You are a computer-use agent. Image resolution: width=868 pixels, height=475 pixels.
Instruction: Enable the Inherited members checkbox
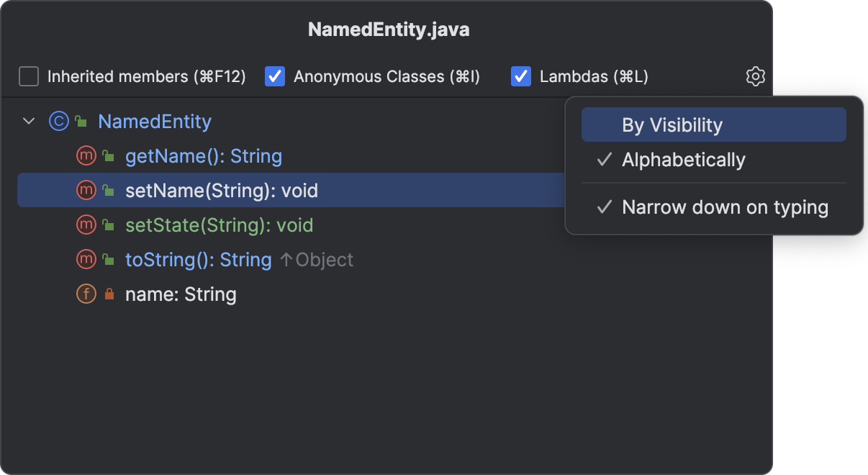pos(28,76)
